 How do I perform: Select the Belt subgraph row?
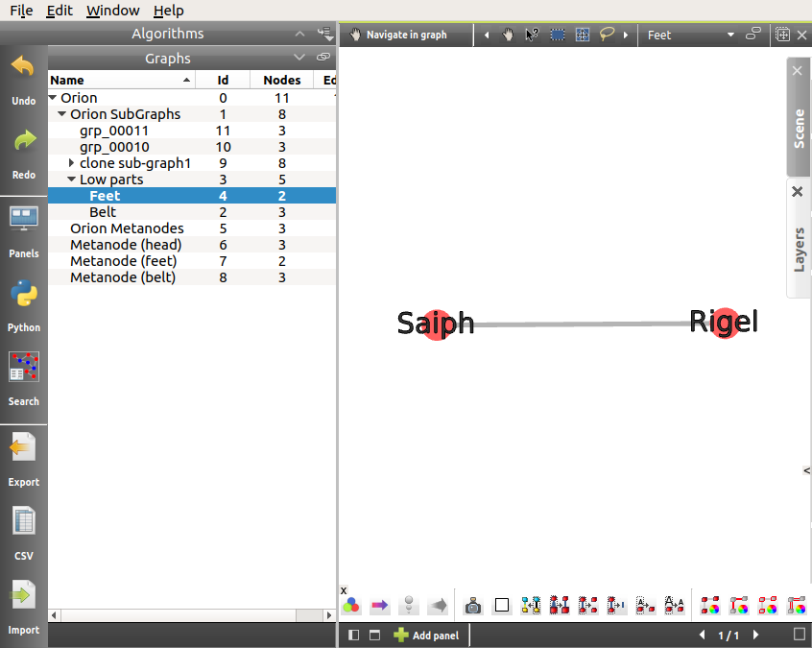click(x=103, y=212)
